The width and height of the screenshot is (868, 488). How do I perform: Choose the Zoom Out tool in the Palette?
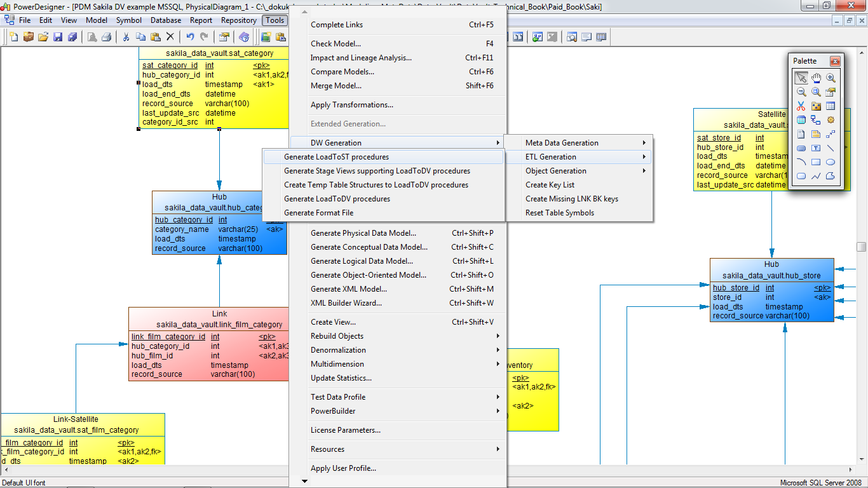pos(801,92)
